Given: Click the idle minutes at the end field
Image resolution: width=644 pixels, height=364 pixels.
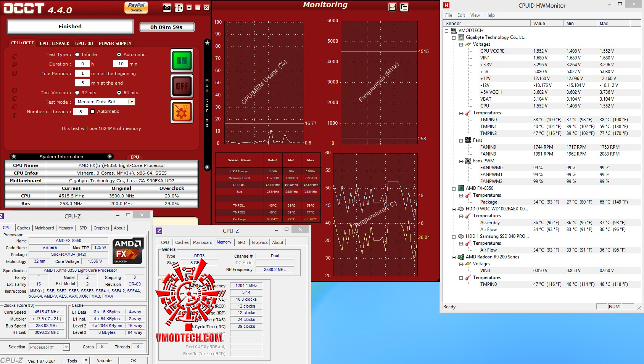Looking at the screenshot, I should coord(82,83).
